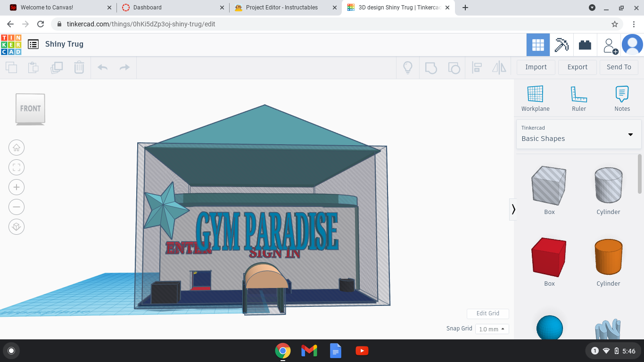The height and width of the screenshot is (362, 644).
Task: Collapse the shapes panel with the chevron
Action: pos(513,209)
